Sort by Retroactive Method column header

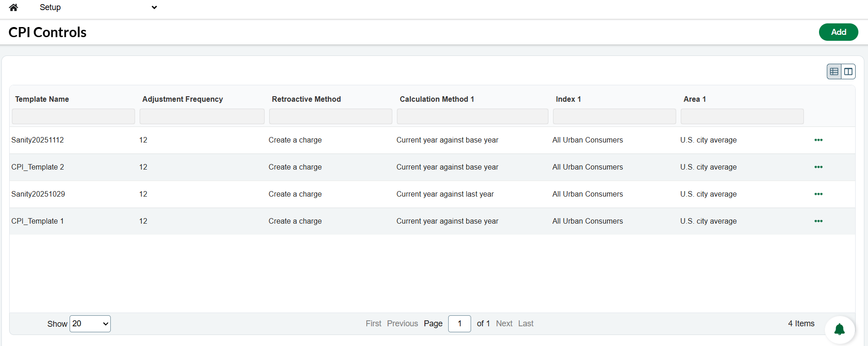[306, 99]
